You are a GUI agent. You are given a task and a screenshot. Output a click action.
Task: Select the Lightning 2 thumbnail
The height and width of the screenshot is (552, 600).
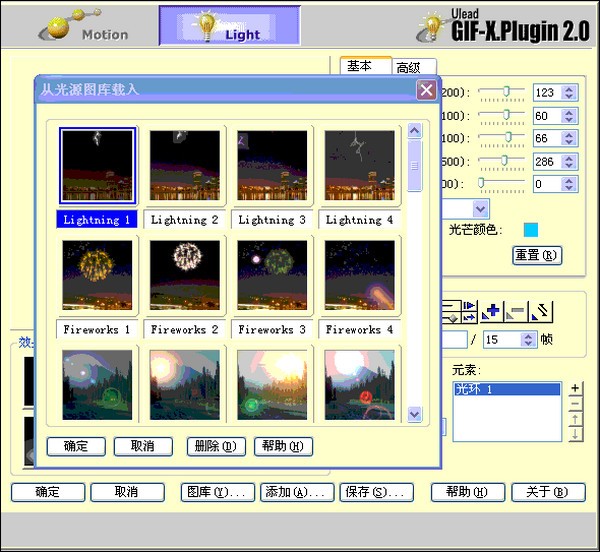pyautogui.click(x=185, y=166)
